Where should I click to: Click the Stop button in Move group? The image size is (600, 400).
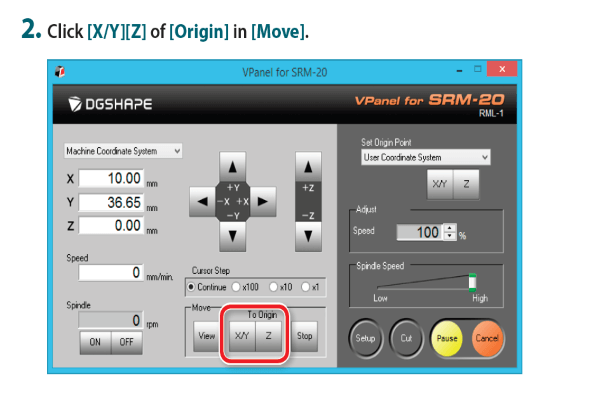305,336
